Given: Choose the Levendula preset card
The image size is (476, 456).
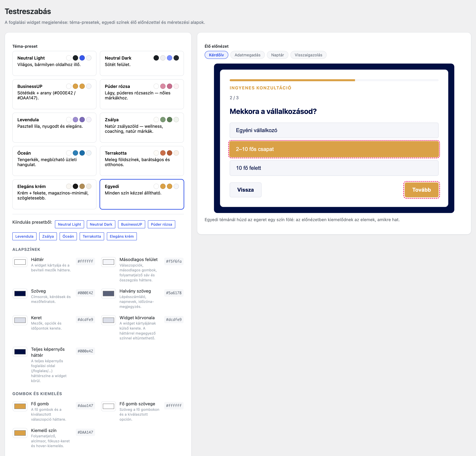Looking at the screenshot, I should [54, 127].
